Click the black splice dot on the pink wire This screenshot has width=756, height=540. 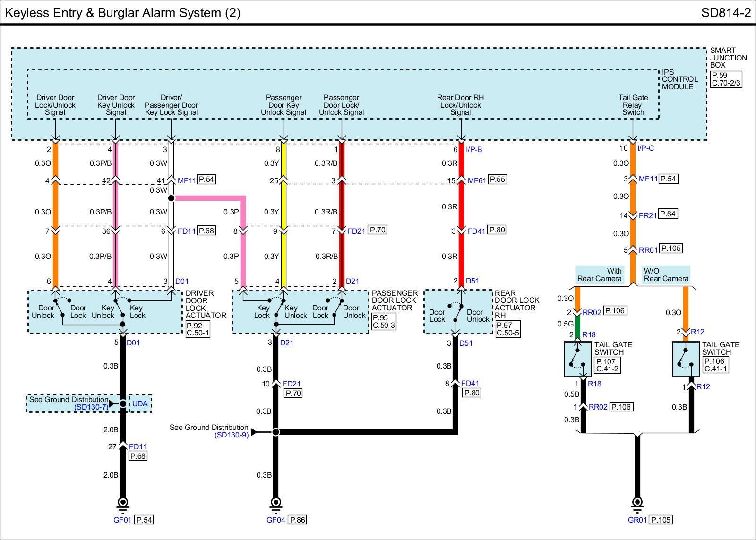[x=171, y=198]
